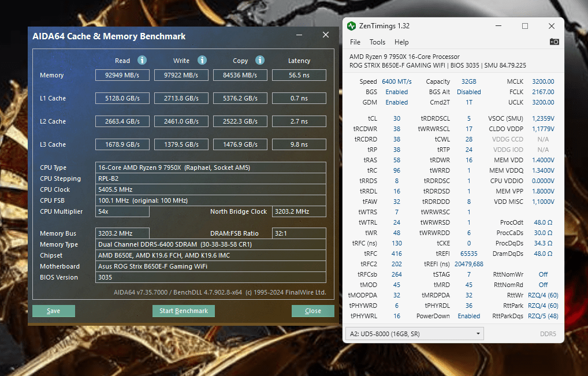Click the AIDA64 Cache & Memory Benchmark title
The height and width of the screenshot is (376, 588).
[109, 36]
